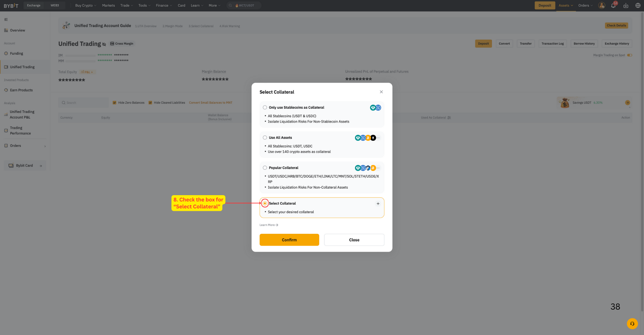The image size is (644, 335).
Task: Open the user profile avatar
Action: click(602, 5)
